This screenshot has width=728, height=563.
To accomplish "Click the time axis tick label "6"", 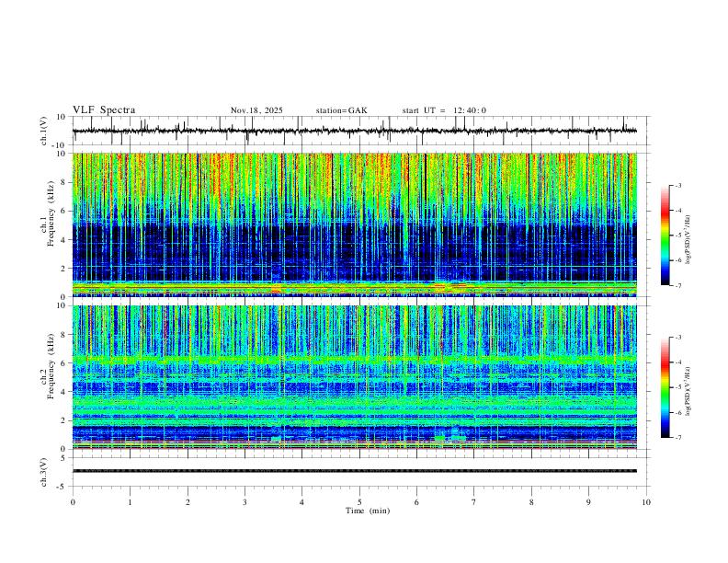I will [x=417, y=502].
